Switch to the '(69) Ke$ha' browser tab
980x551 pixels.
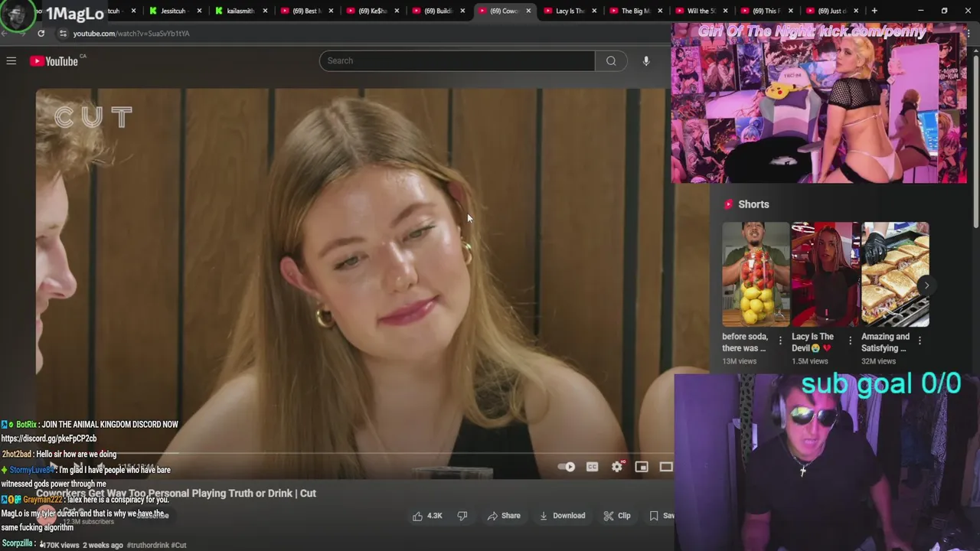tap(371, 11)
